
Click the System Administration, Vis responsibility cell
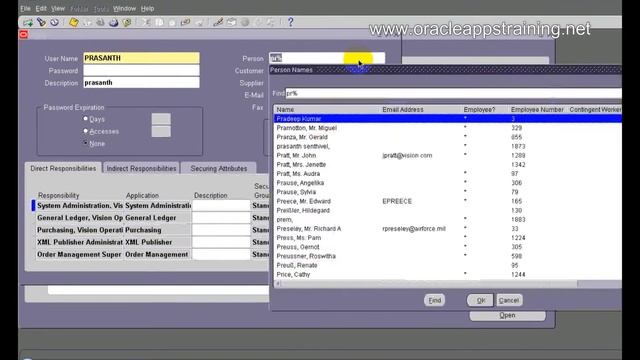tap(80, 205)
